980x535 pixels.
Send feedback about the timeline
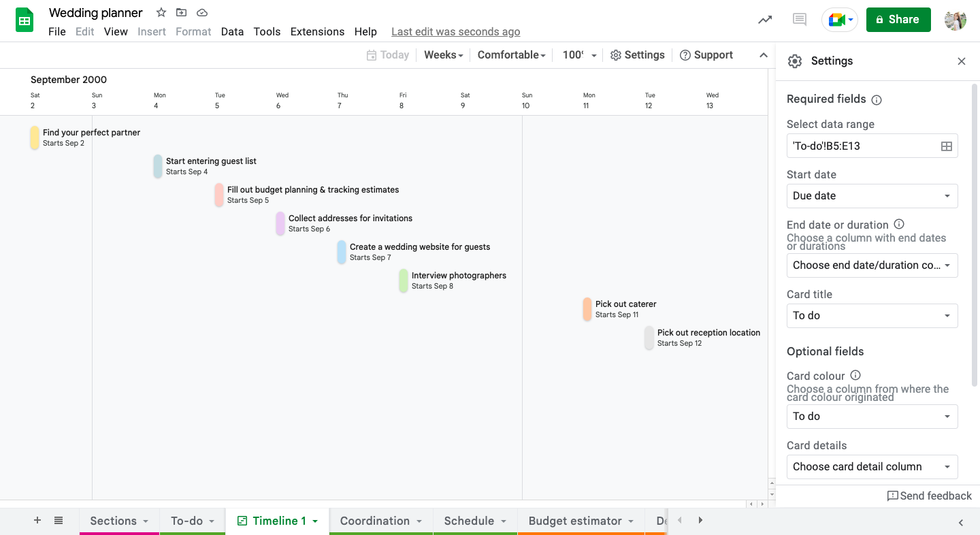pos(930,496)
